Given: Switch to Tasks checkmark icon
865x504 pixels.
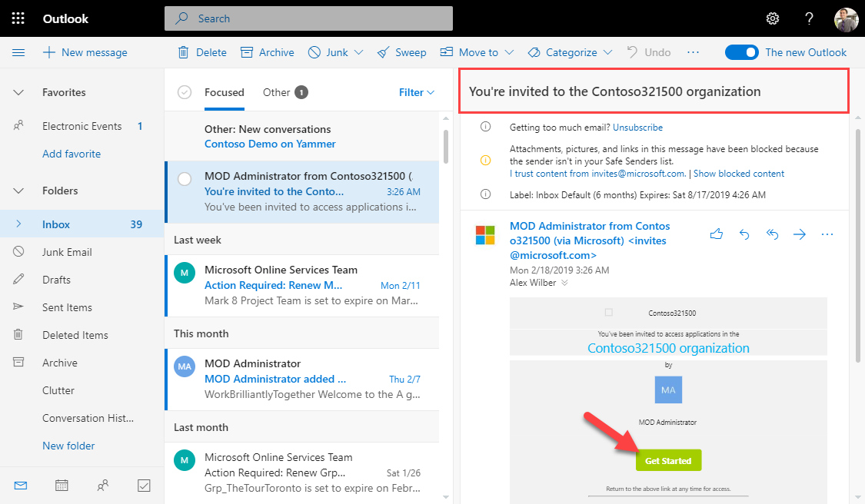Looking at the screenshot, I should tap(144, 486).
